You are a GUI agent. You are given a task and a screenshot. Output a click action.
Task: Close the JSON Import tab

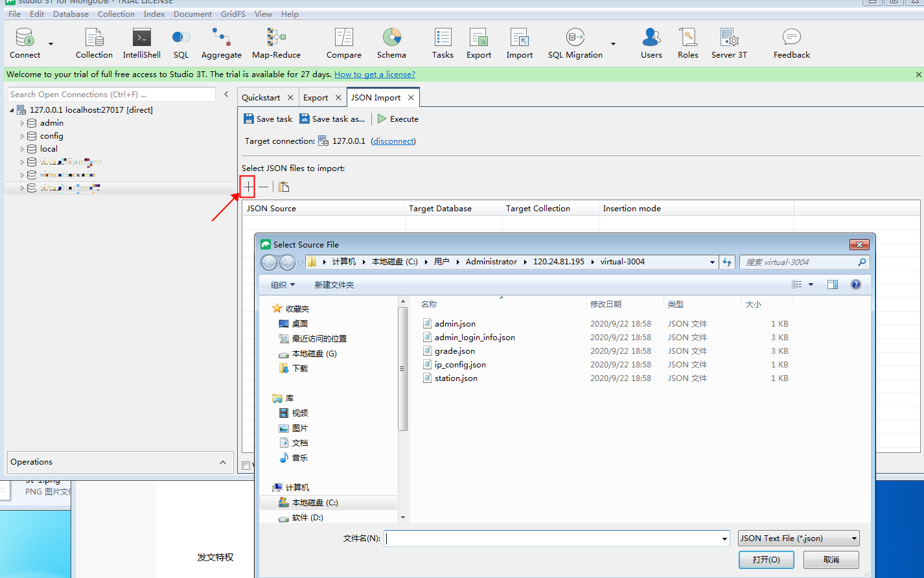(x=411, y=98)
